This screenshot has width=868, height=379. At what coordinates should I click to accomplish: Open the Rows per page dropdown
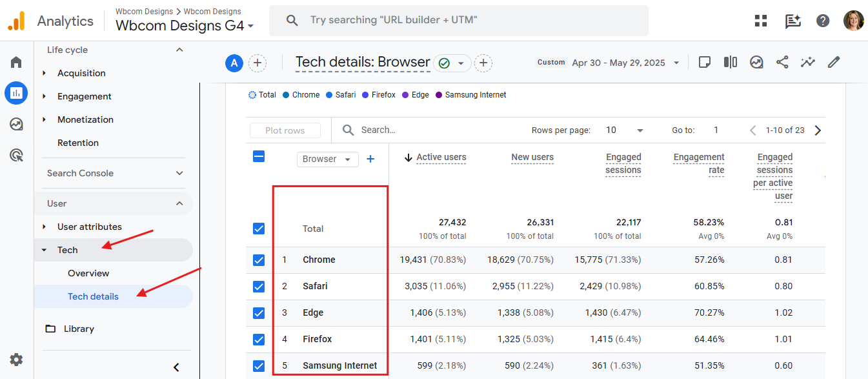[621, 130]
